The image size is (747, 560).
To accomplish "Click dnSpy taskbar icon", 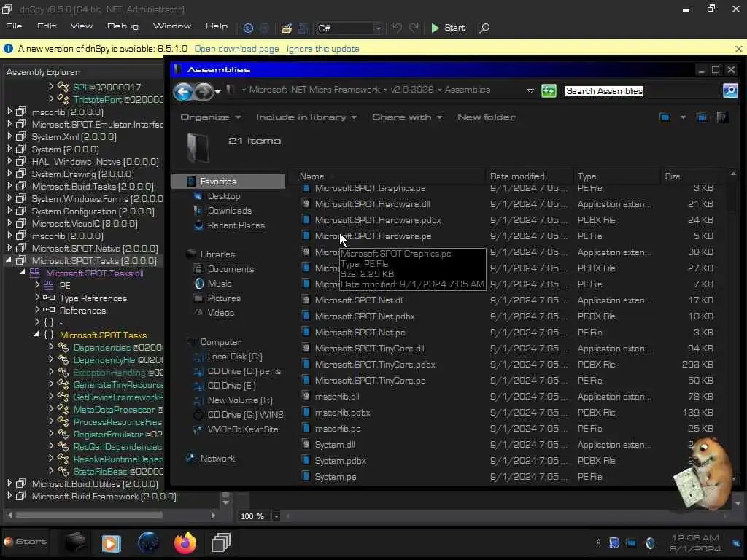I will click(x=220, y=542).
